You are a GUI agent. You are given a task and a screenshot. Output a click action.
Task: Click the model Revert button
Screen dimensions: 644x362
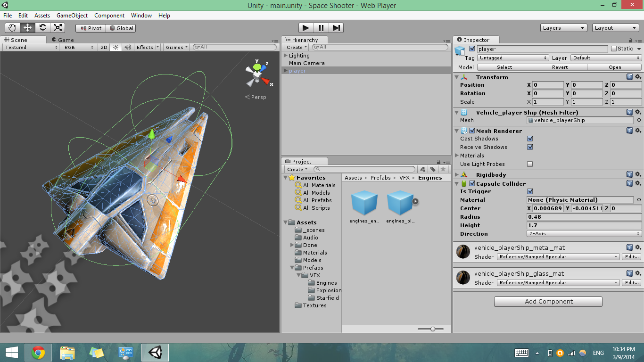click(560, 67)
